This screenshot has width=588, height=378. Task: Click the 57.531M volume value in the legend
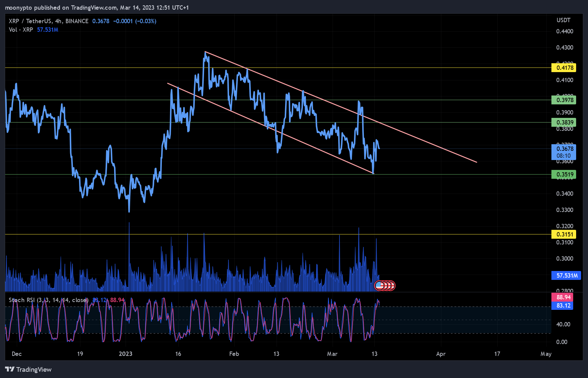[47, 30]
